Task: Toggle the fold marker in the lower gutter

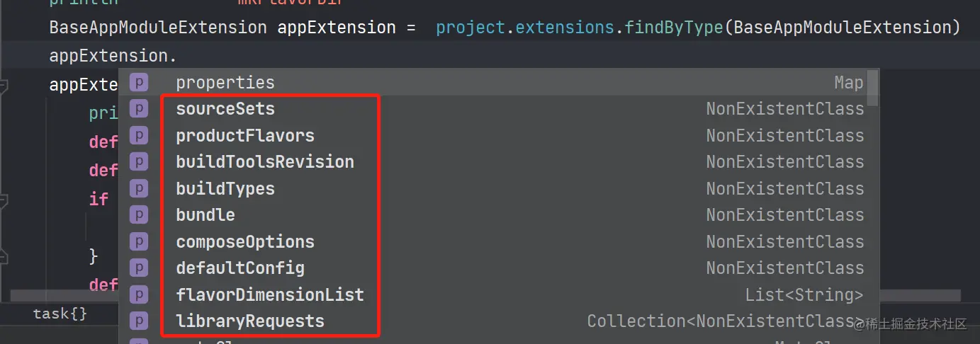Action: pyautogui.click(x=4, y=252)
